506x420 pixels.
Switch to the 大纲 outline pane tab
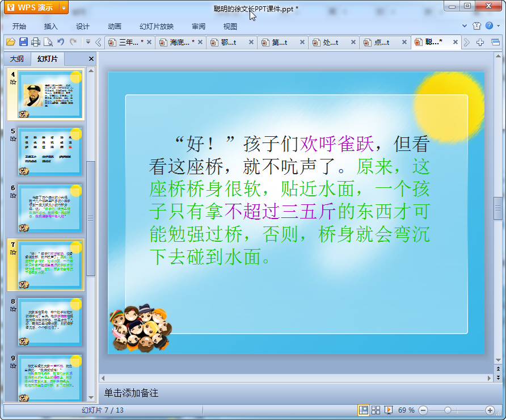pyautogui.click(x=17, y=59)
